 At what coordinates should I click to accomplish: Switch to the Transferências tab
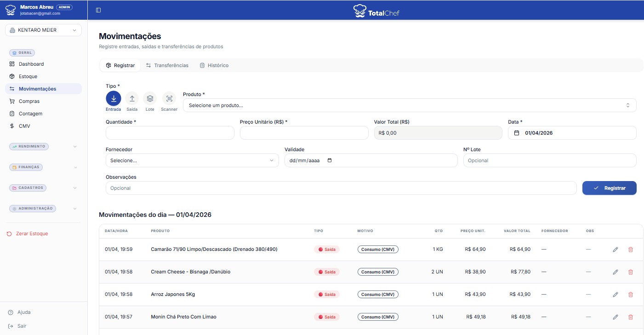point(167,65)
